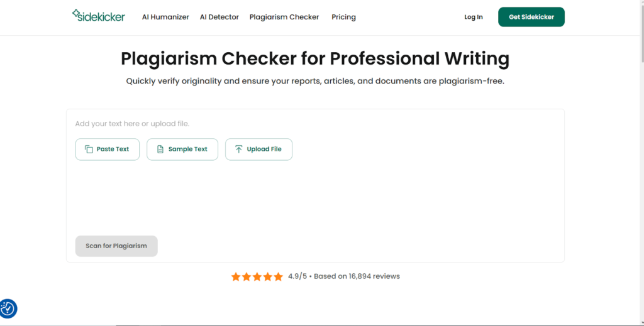Screen dimensions: 644x326
Task: Click the Paste Text clipboard button
Action: pos(108,149)
